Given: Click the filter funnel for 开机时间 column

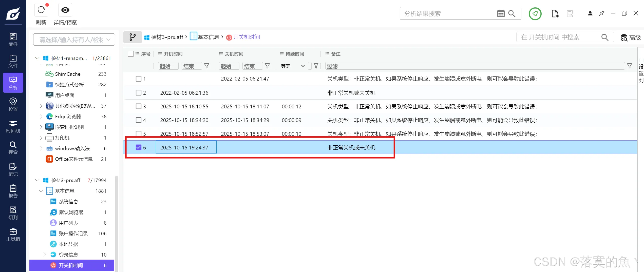Looking at the screenshot, I should click(x=207, y=66).
